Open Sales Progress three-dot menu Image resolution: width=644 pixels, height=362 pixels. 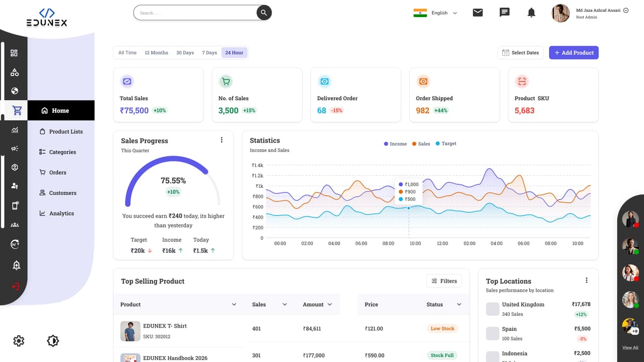point(222,140)
